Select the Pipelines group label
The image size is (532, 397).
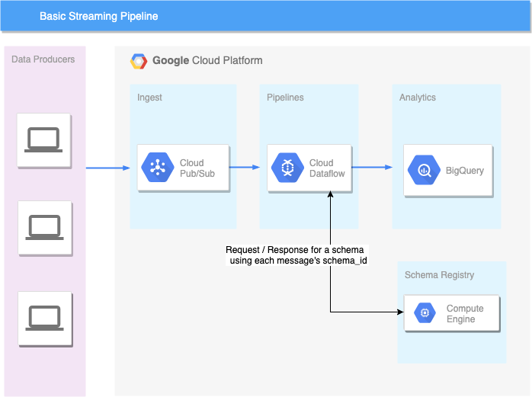pyautogui.click(x=285, y=98)
